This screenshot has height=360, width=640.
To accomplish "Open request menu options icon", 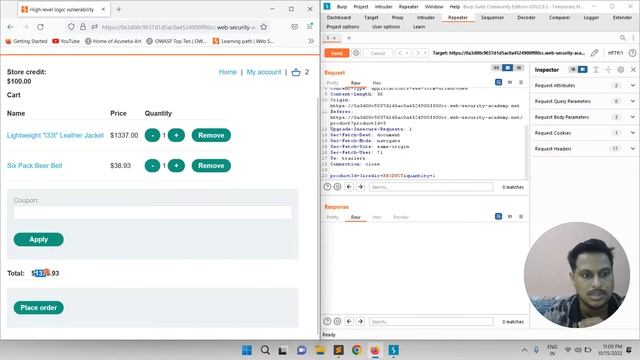I will pyautogui.click(x=521, y=82).
